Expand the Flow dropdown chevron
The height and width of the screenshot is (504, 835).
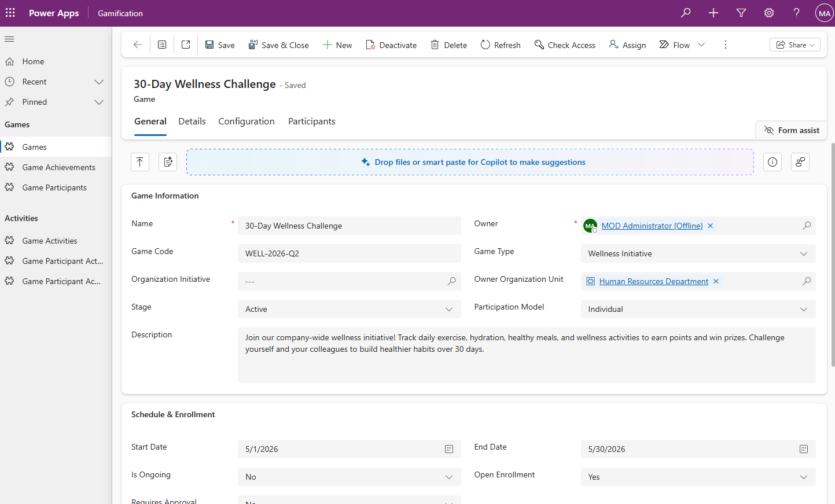coord(701,45)
